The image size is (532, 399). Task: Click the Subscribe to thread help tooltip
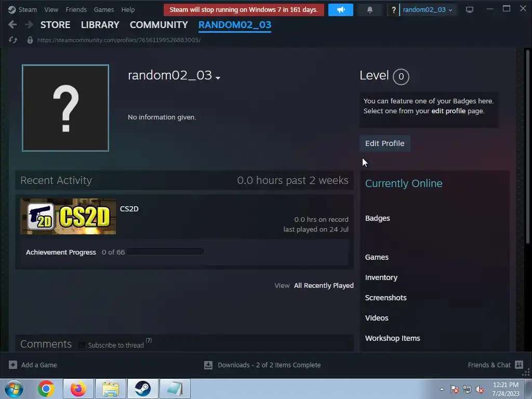coord(149,340)
